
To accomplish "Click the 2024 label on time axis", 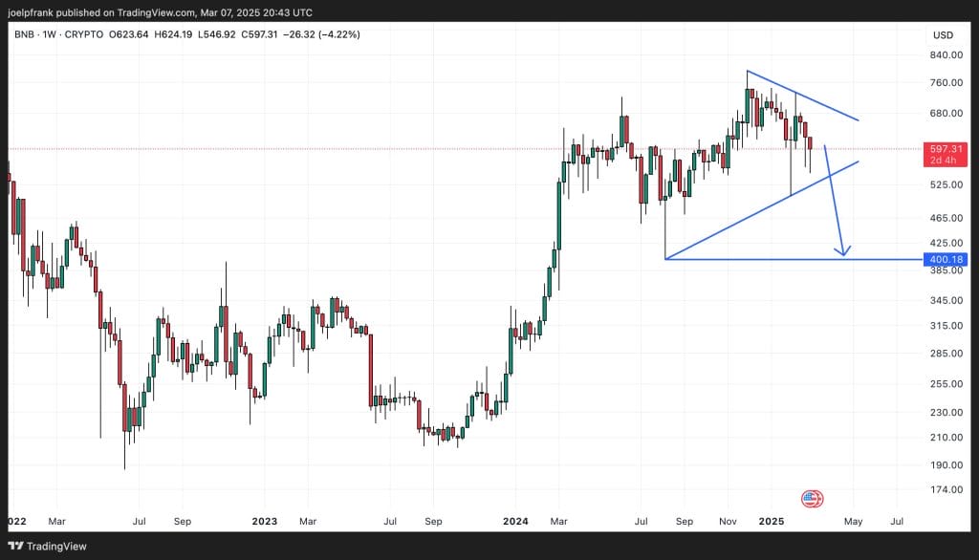I will pyautogui.click(x=514, y=522).
